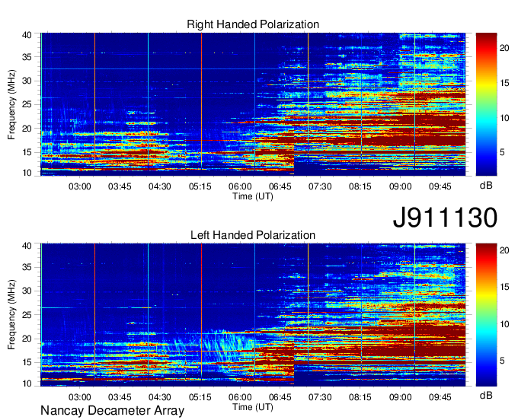The image size is (518, 420).
Task: Click 03:00 time tick of Left Handed plot
Action: tap(80, 397)
